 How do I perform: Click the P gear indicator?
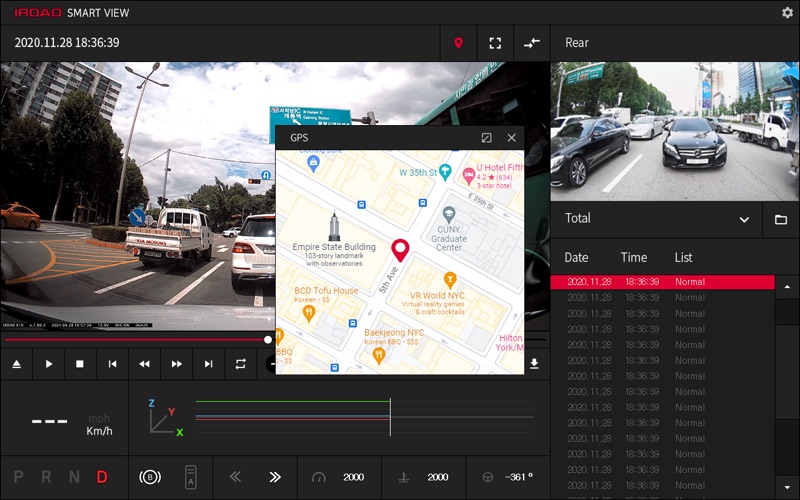pyautogui.click(x=18, y=477)
